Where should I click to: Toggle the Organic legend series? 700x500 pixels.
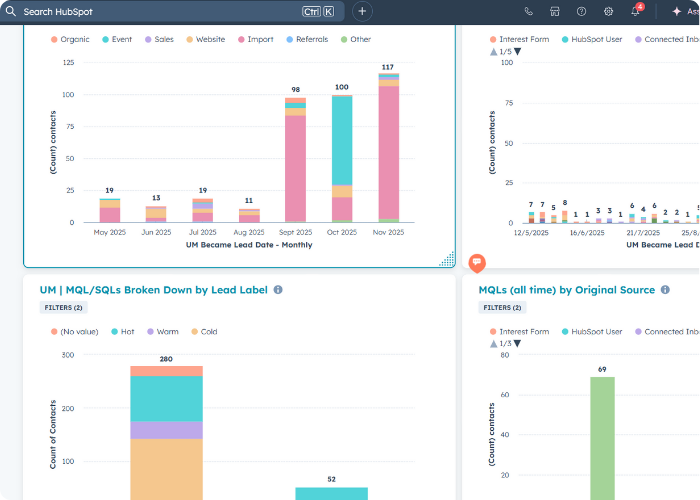(70, 40)
